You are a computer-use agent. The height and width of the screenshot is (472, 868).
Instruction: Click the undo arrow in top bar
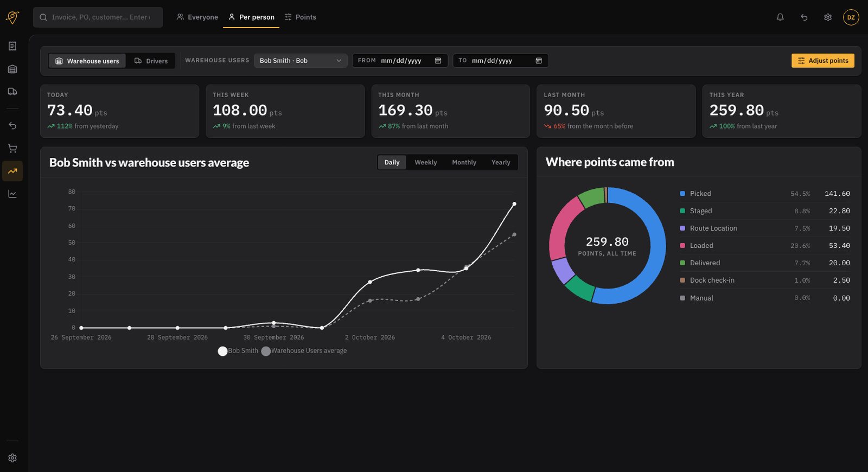pyautogui.click(x=804, y=17)
